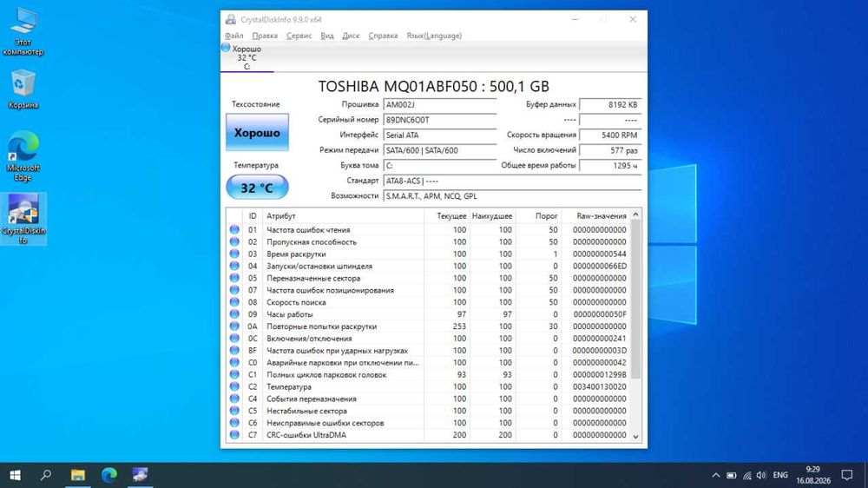This screenshot has width=868, height=488.
Task: Open the CrystalDiskInfo desktop shortcut
Action: point(23,219)
